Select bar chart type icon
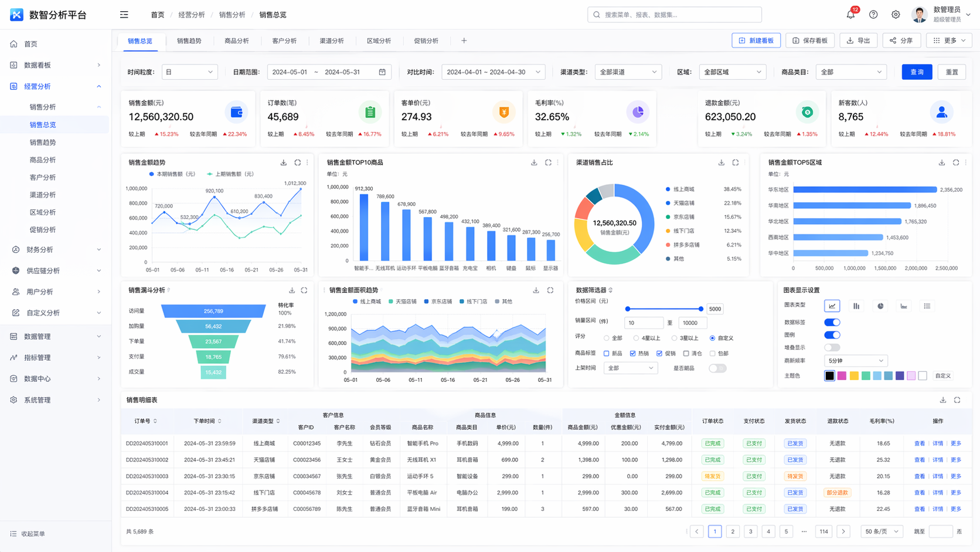This screenshot has width=980, height=552. coord(856,306)
